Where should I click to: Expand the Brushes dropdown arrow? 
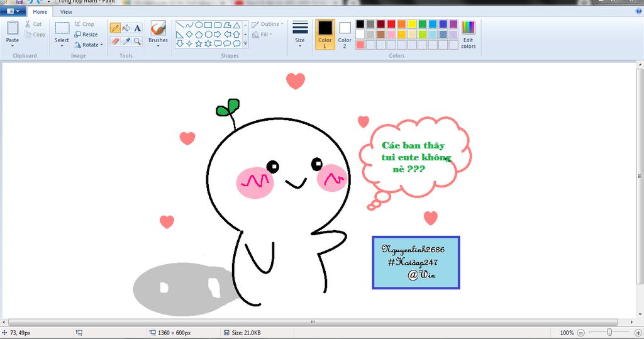coord(158,46)
